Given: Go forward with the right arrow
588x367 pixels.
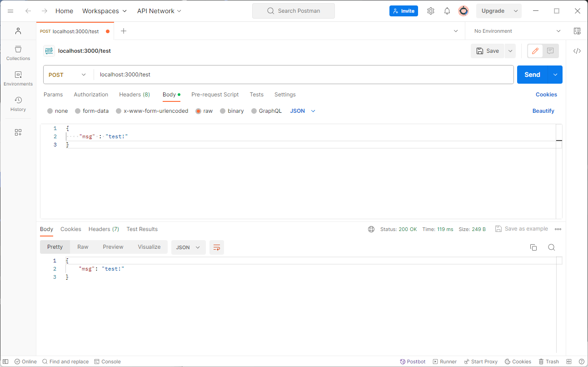Looking at the screenshot, I should click(45, 11).
